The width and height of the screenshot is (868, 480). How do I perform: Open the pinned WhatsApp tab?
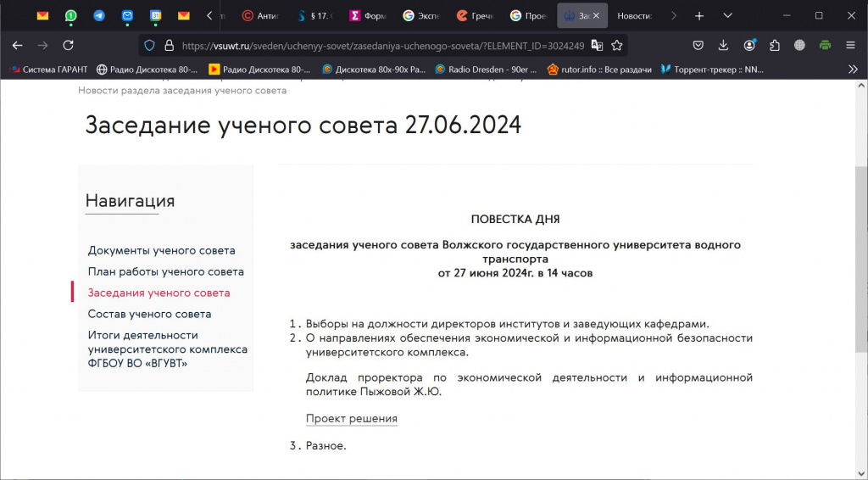pyautogui.click(x=71, y=15)
